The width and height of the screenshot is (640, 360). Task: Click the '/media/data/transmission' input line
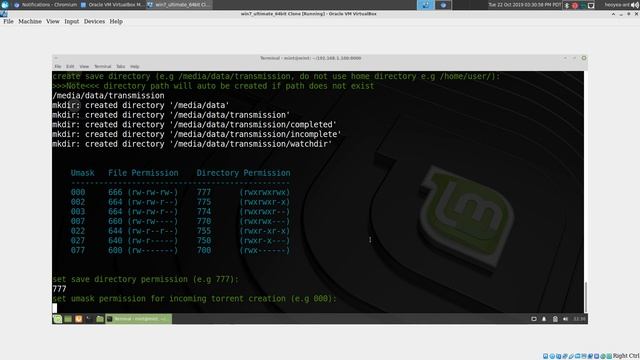click(108, 96)
